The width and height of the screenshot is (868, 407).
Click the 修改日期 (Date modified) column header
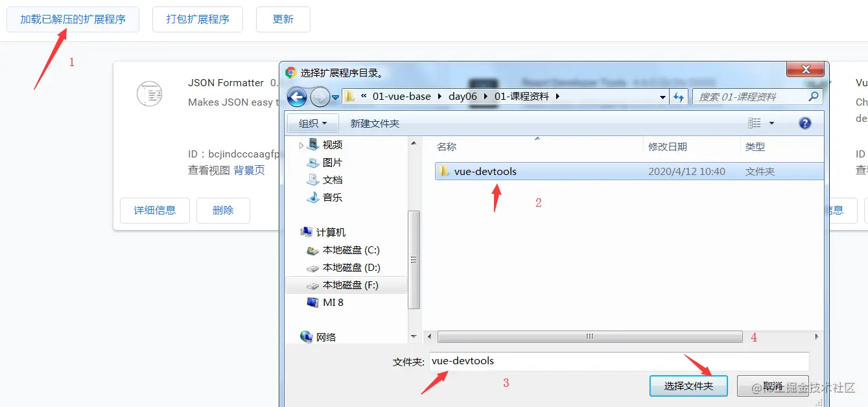pyautogui.click(x=667, y=147)
